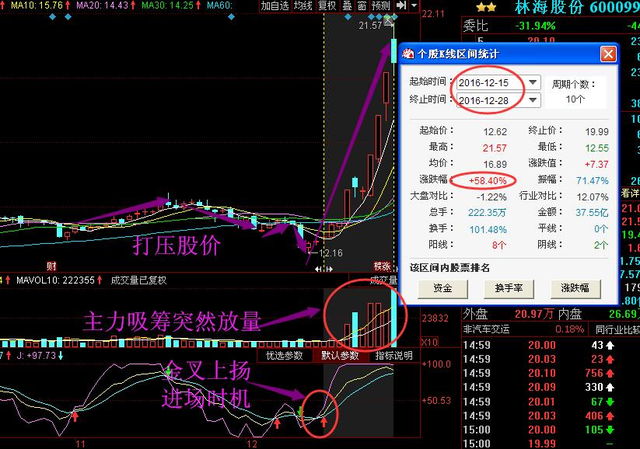Click the tick row with volume 330
Viewport: 640px width, 449px height.
click(x=539, y=387)
